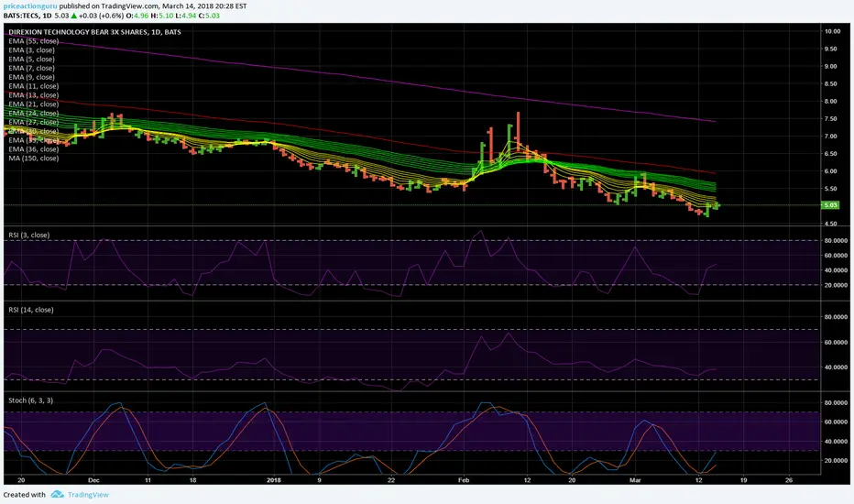Select the EMA (36, close) legend entry
Screen dimensions: 854x504
[33, 149]
